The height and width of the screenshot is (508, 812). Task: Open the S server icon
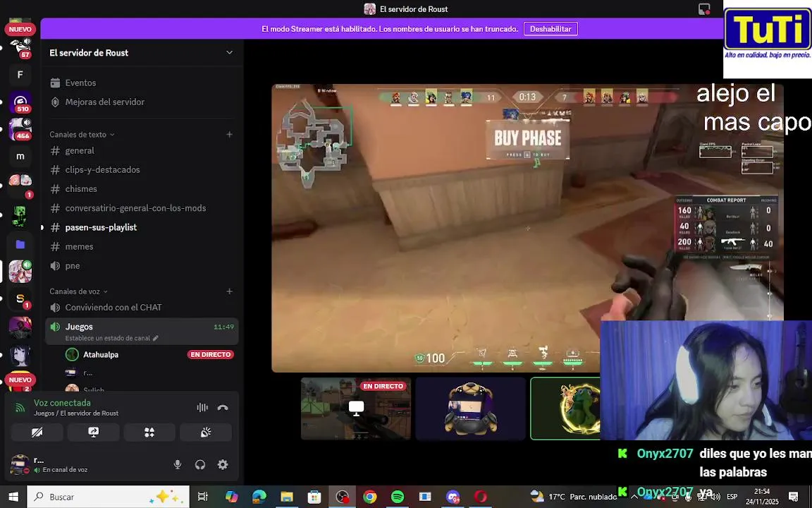[20, 298]
